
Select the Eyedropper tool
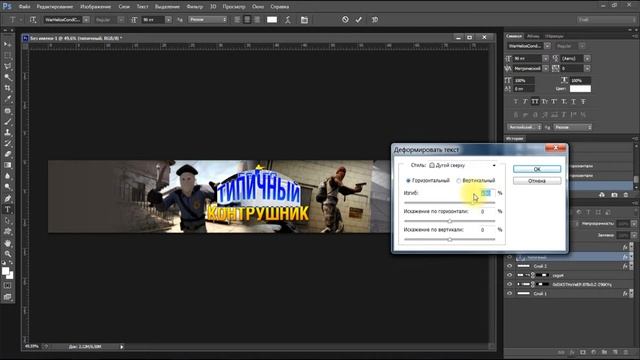[7, 99]
